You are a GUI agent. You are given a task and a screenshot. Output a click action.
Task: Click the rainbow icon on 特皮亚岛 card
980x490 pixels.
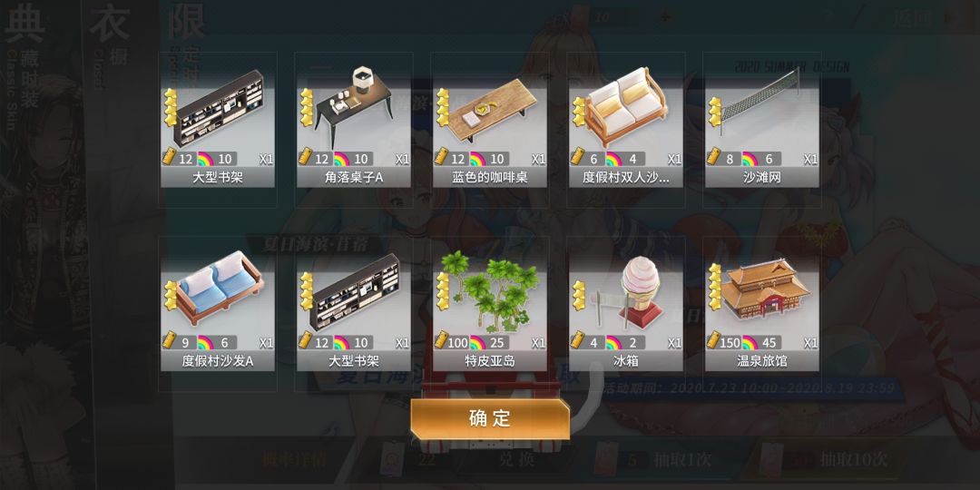[x=478, y=342]
